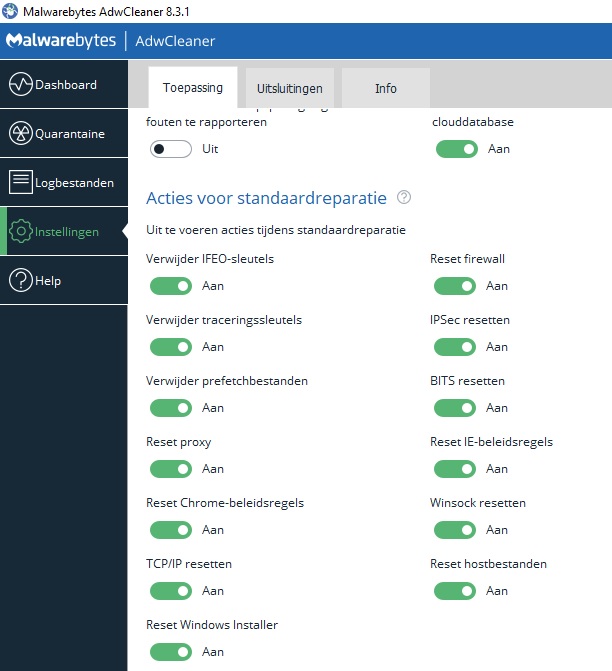
Task: Click the 'TCP/IP resetten' label
Action: click(189, 564)
